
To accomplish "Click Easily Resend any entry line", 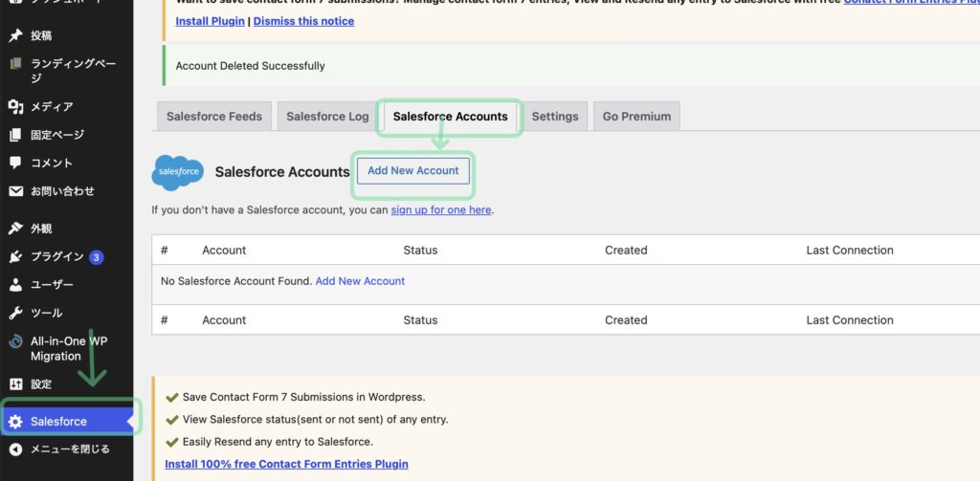I will 278,442.
